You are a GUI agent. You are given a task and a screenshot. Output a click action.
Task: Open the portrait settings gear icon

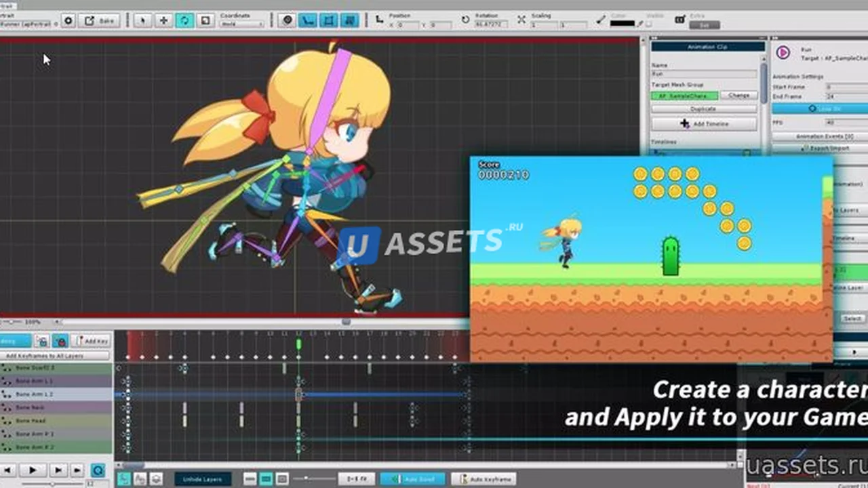pos(68,20)
